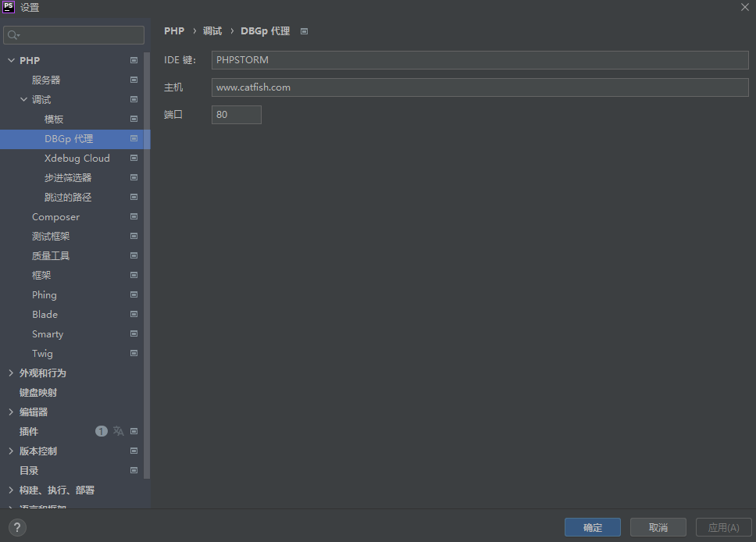Screen dimensions: 756x542
Task: Click the project-level icon beside 调试
Action: 134,99
